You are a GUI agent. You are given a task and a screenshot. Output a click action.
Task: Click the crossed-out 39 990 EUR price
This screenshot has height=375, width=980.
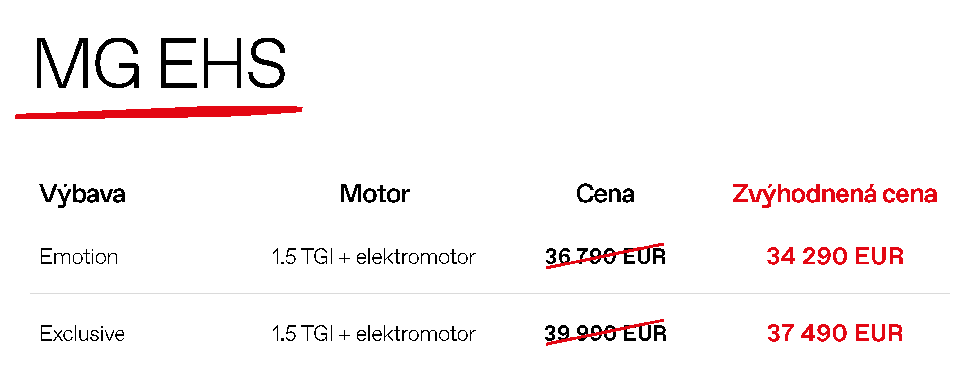click(x=605, y=333)
